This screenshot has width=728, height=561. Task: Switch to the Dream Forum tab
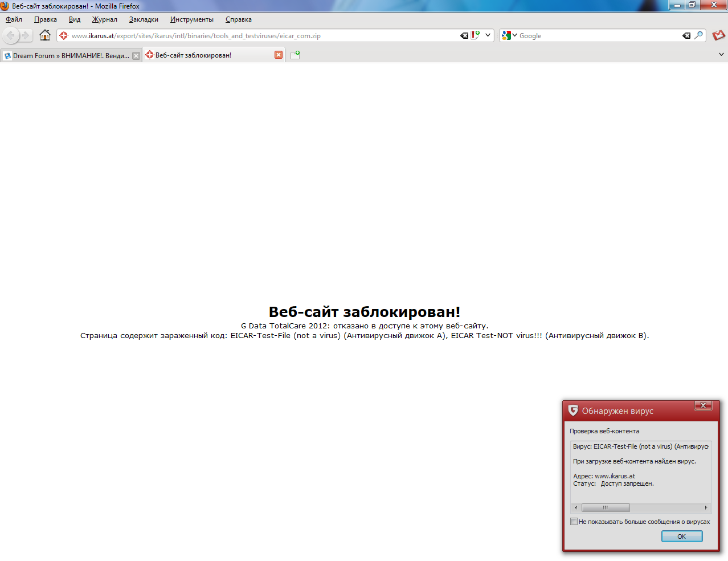[71, 55]
